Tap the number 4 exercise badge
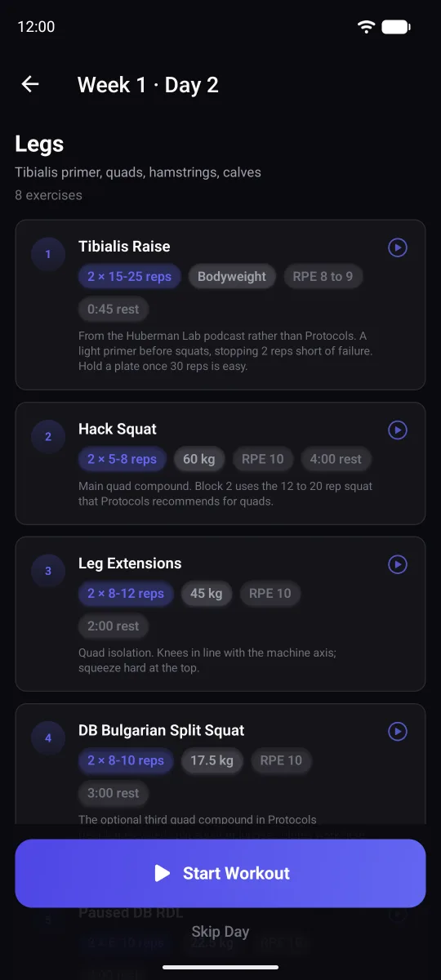Screen dimensions: 441x980 tap(48, 737)
